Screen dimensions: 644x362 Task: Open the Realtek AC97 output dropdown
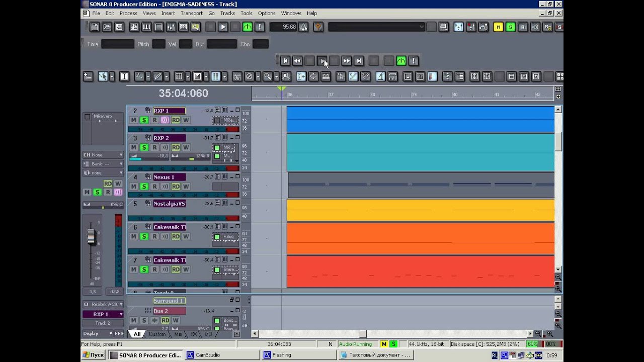click(103, 304)
